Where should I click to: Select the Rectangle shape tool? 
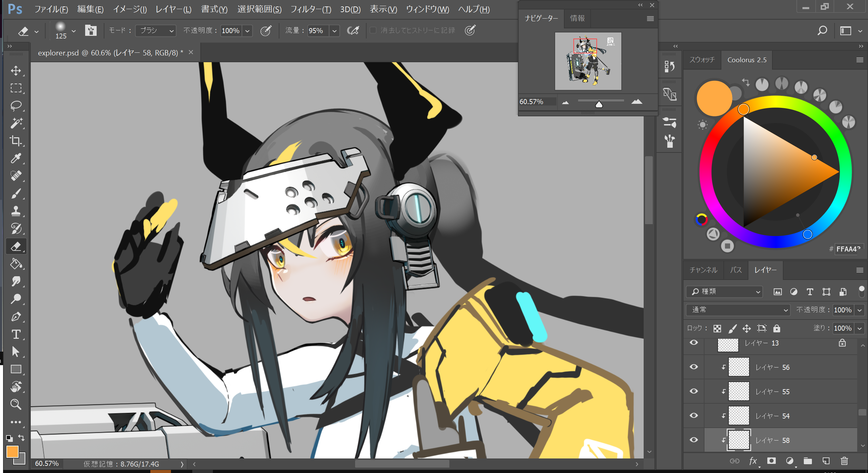pos(16,370)
